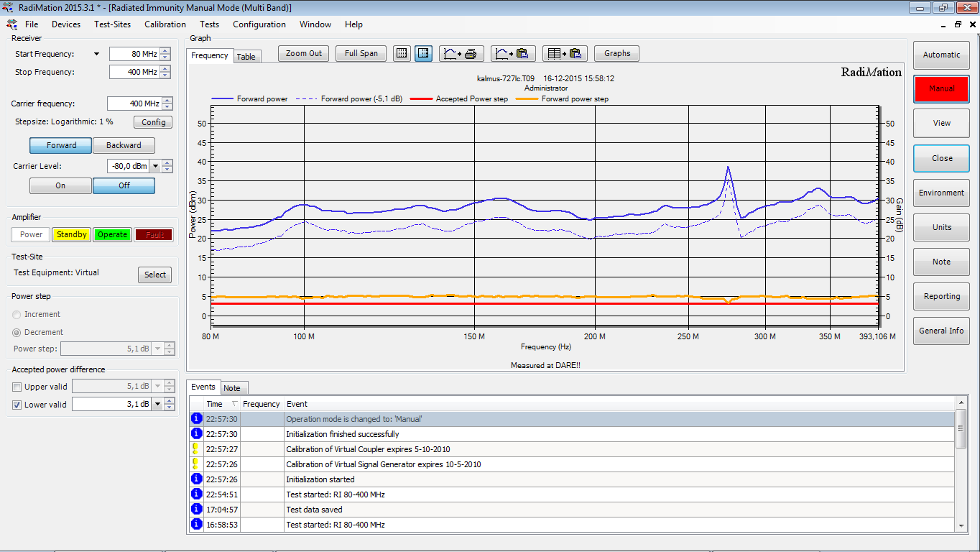Click the warning icon for Virtual Coupler calibration
The width and height of the screenshot is (980, 552).
[196, 448]
